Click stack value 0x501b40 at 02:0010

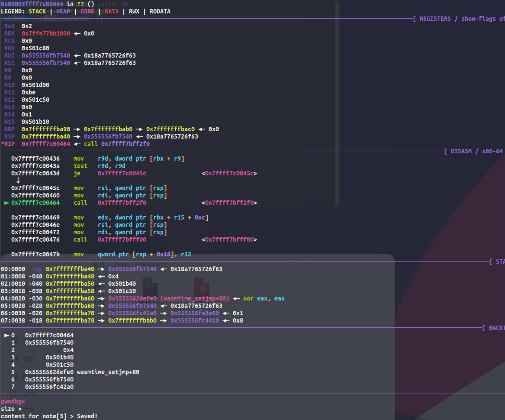pos(122,284)
